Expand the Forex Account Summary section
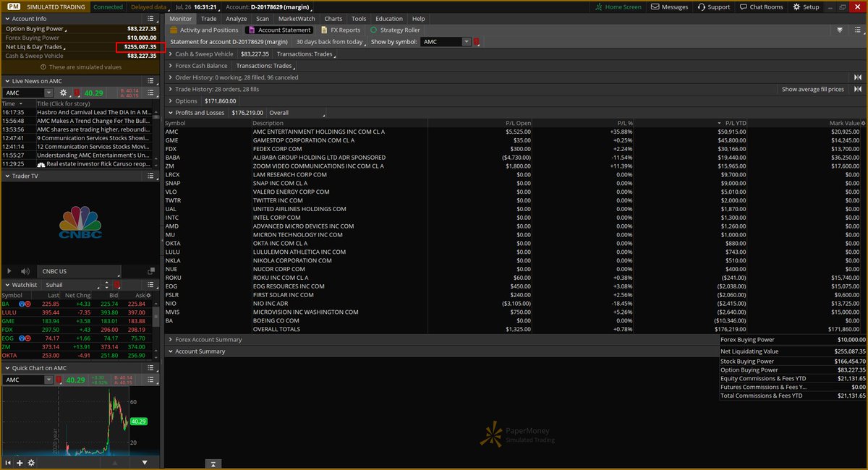868x470 pixels. pyautogui.click(x=170, y=339)
